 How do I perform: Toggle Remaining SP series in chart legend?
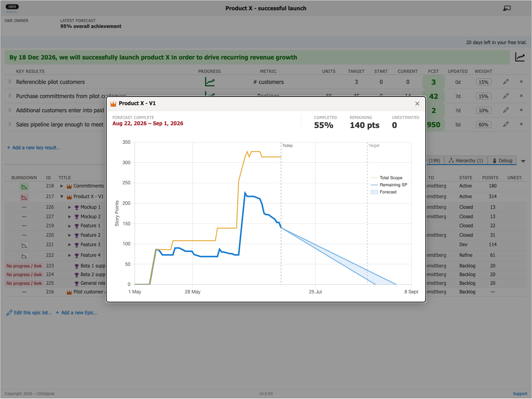coord(389,185)
